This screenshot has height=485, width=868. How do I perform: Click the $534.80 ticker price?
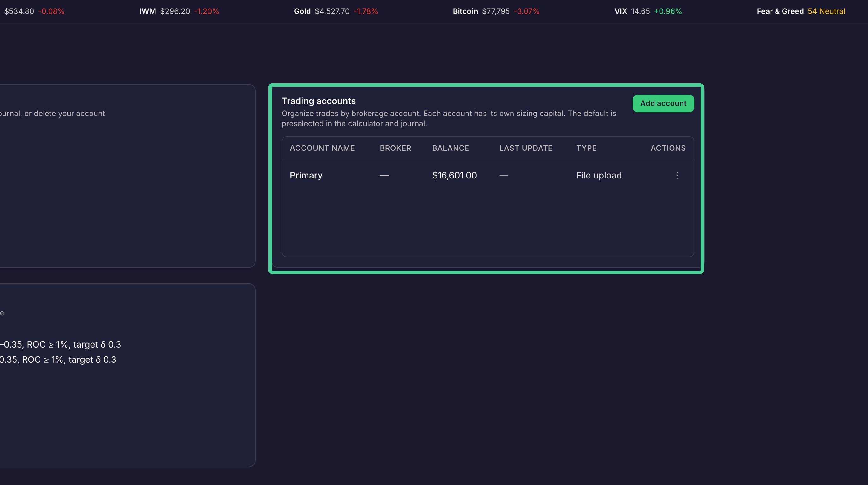click(19, 11)
